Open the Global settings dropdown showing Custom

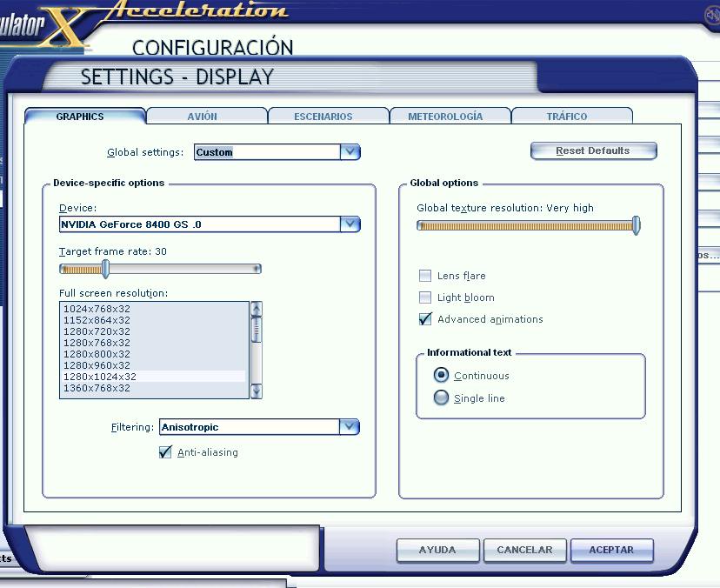click(350, 151)
